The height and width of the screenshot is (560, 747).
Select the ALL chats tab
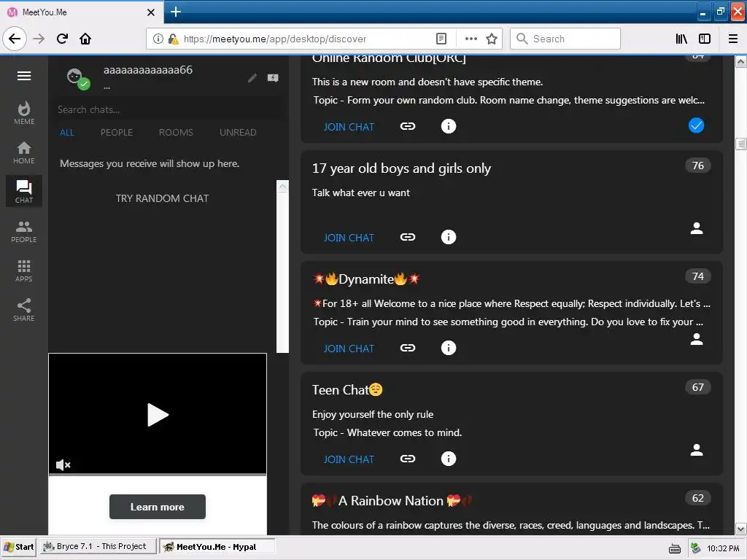[x=67, y=133]
